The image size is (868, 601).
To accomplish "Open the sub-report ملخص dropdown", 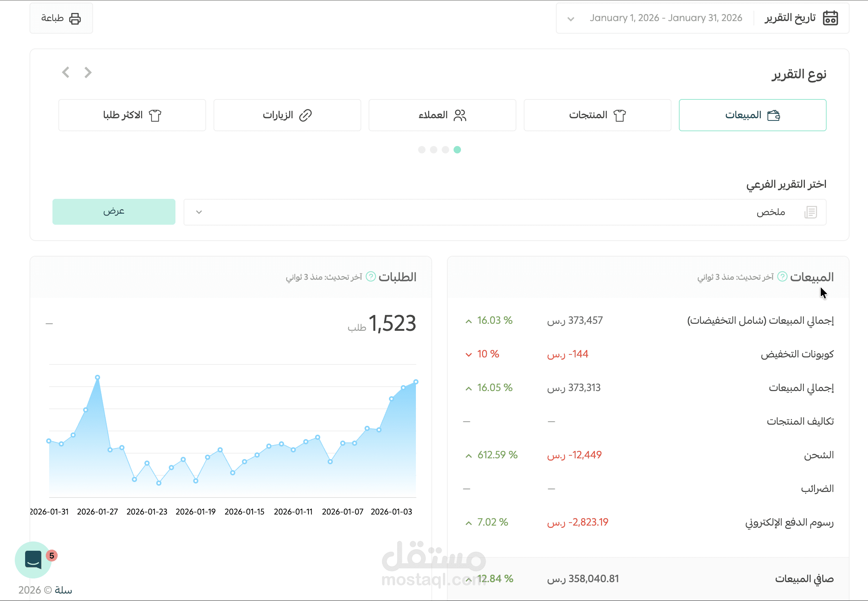I will [505, 212].
